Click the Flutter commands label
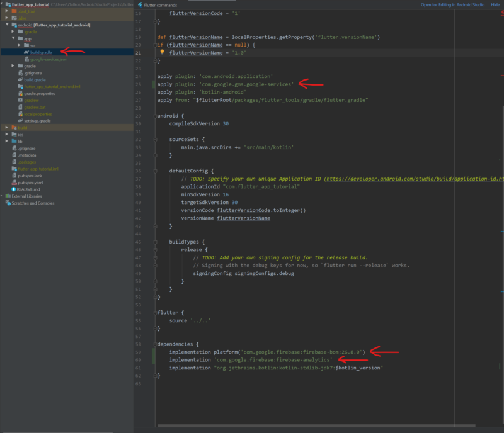This screenshot has height=433, width=504. [x=161, y=5]
